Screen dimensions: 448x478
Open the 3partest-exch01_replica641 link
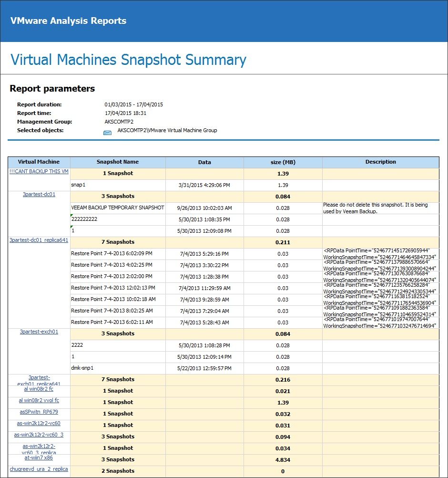point(39,381)
